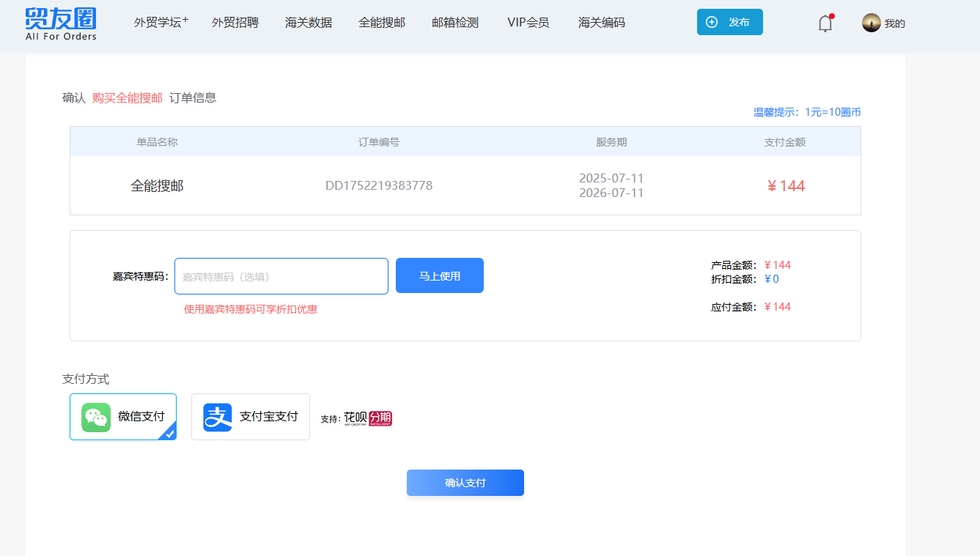Click the Alipay blue icon
The image size is (980, 556).
tap(218, 417)
